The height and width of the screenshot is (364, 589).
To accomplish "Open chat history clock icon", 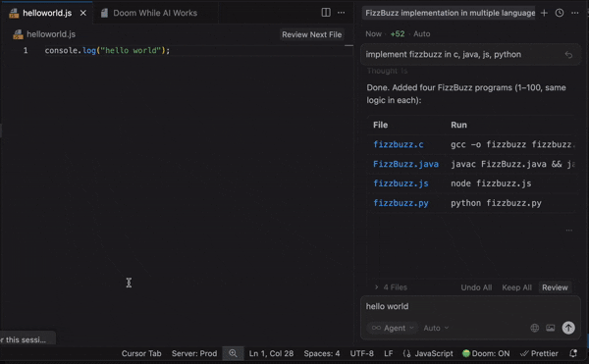I will click(x=560, y=13).
